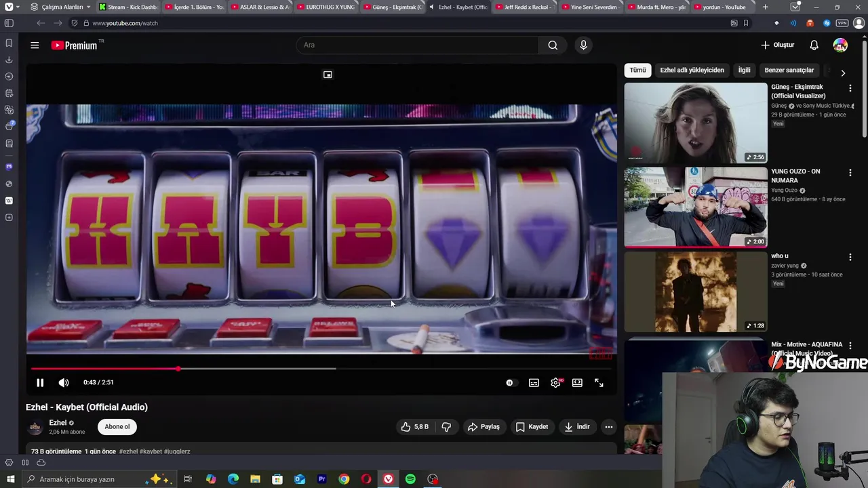Open Ezhel channel avatar
The height and width of the screenshot is (488, 868).
point(35,428)
